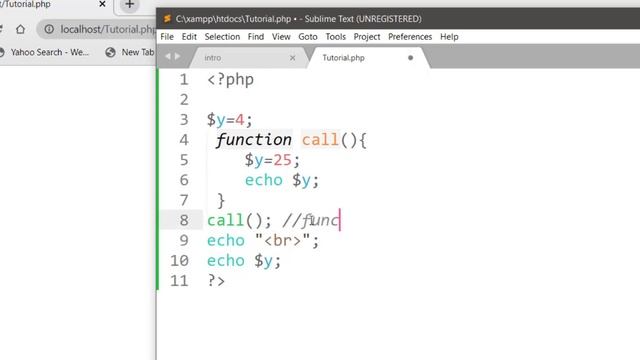640x360 pixels.
Task: Open the Help menu
Action: click(449, 37)
